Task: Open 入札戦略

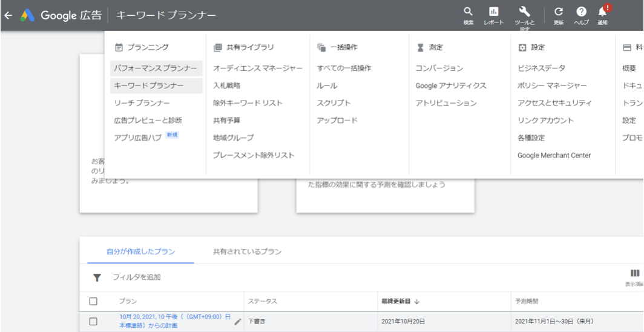Action: 227,86
